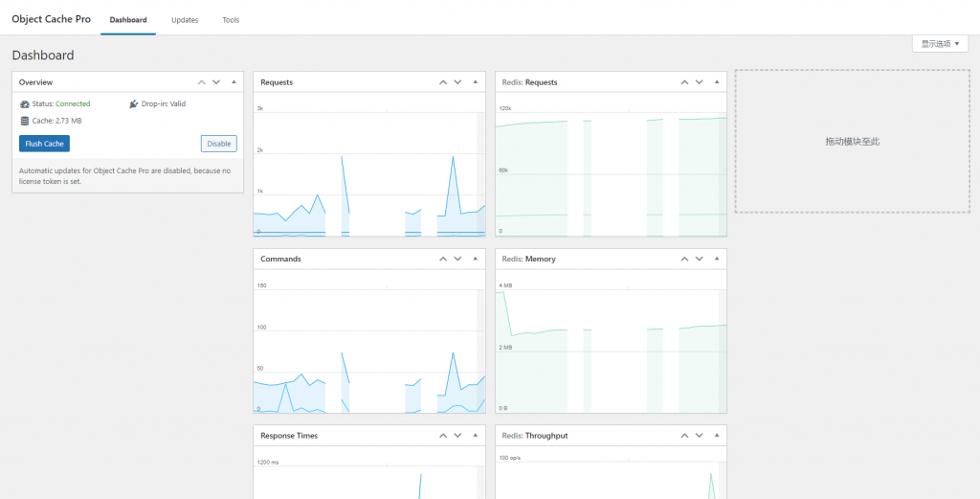Click the 拖动模块至此 empty drop zone

(852, 142)
